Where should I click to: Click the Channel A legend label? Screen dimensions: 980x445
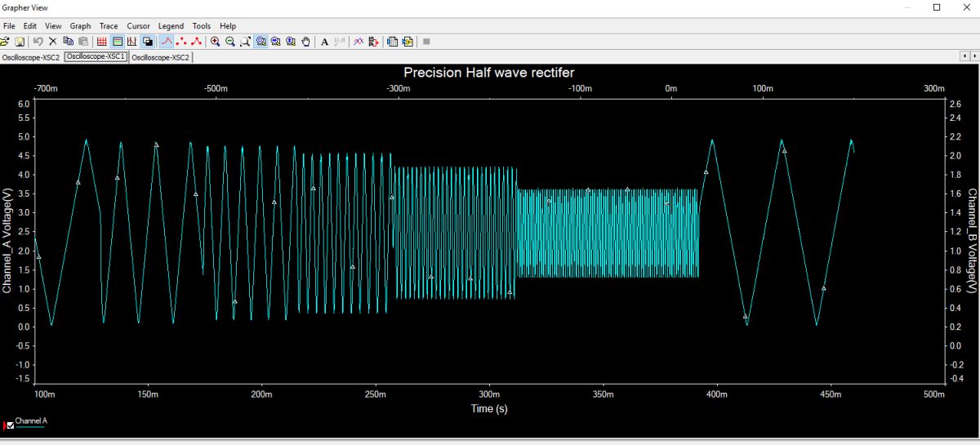(32, 421)
